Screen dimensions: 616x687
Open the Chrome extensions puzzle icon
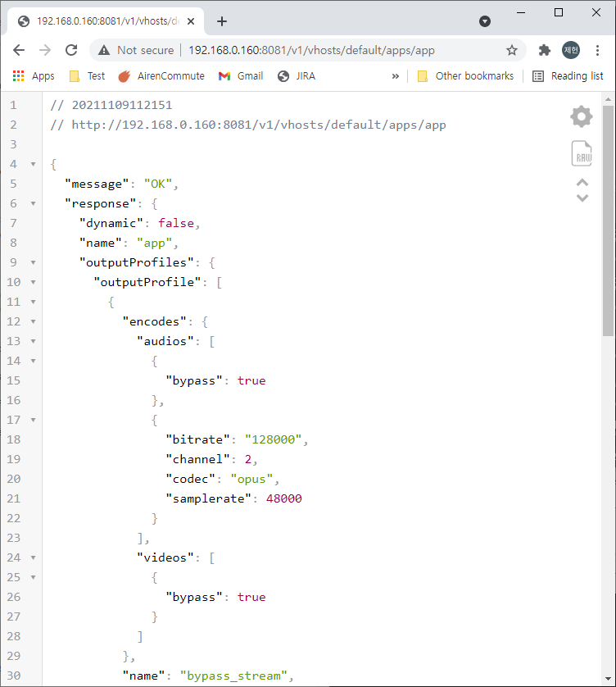pos(544,50)
